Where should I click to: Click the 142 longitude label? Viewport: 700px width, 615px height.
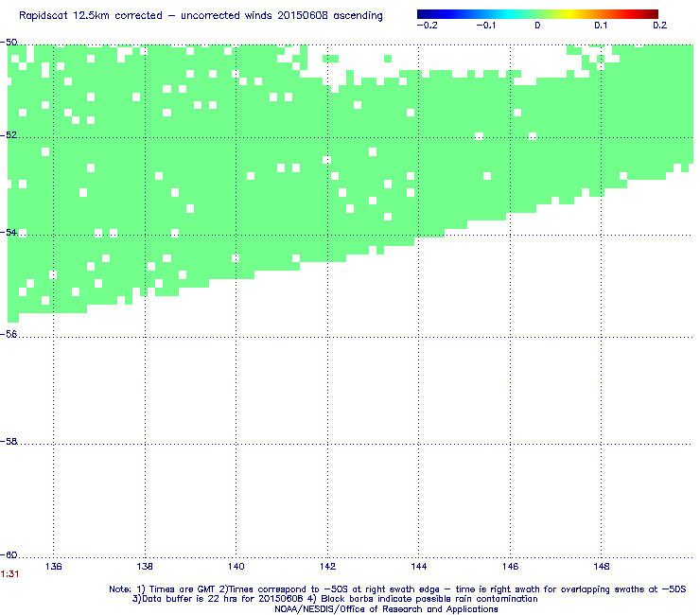(x=327, y=567)
